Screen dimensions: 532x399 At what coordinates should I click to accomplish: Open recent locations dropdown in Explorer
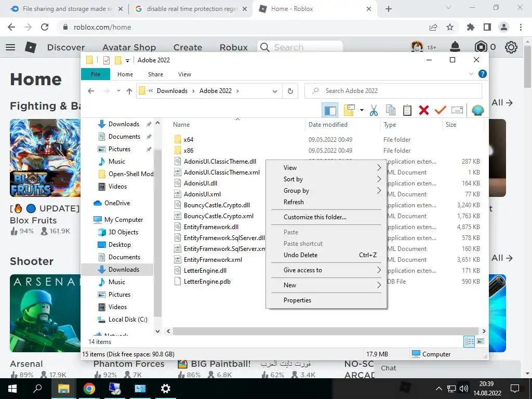tap(118, 91)
